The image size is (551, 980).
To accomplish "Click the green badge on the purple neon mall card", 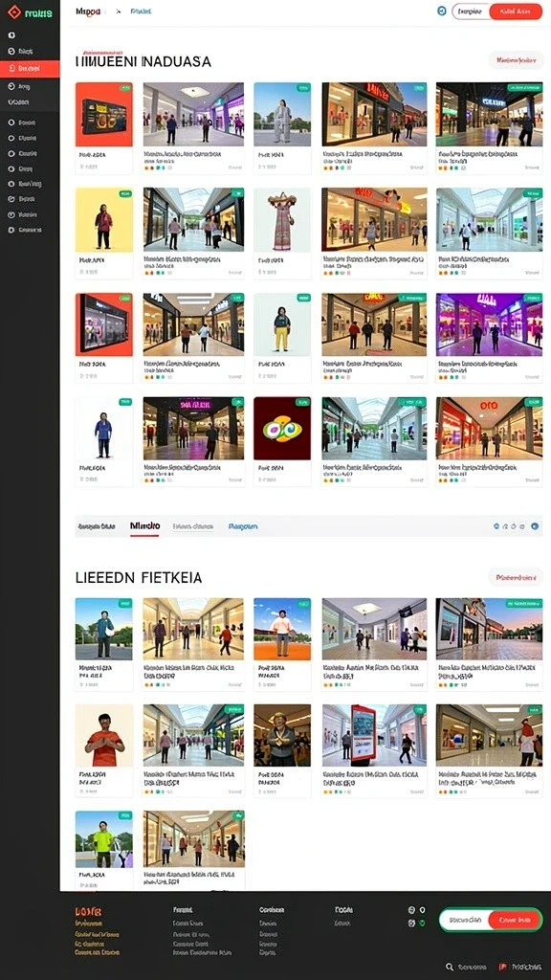I will click(x=533, y=299).
